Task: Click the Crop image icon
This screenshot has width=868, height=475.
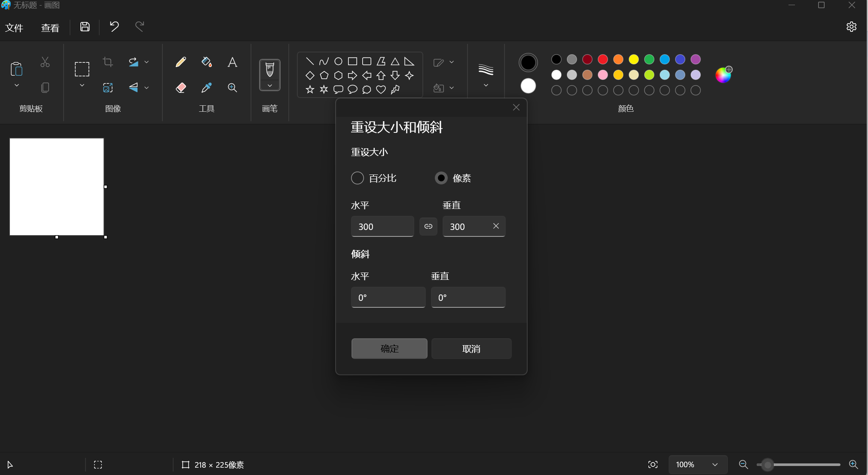Action: (108, 62)
